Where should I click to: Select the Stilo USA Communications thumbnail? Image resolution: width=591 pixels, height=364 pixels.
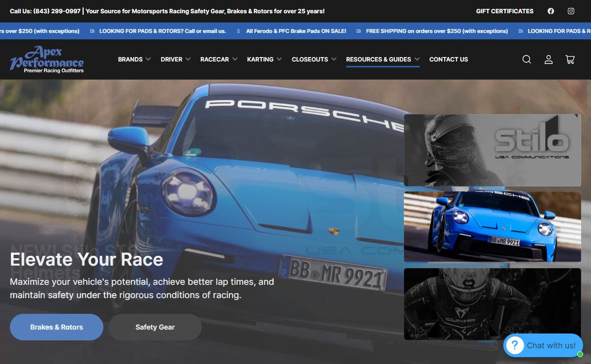[492, 151]
